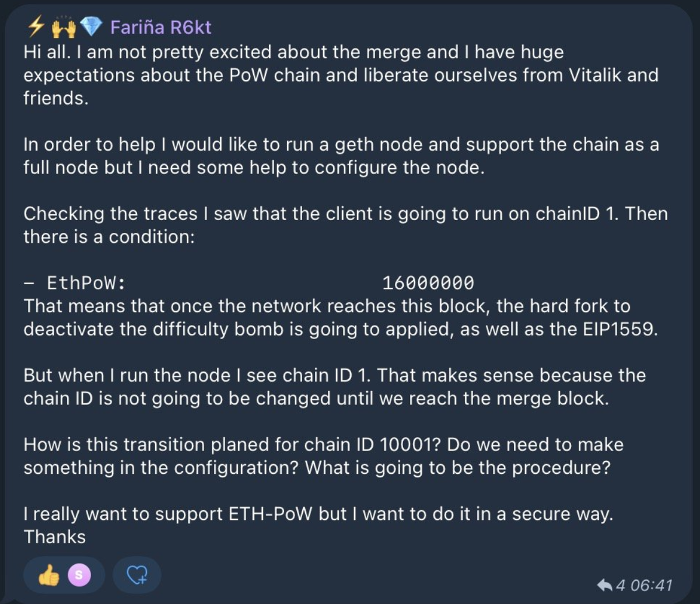700x604 pixels.
Task: Click the thumbs-up emoji reaction
Action: click(49, 575)
